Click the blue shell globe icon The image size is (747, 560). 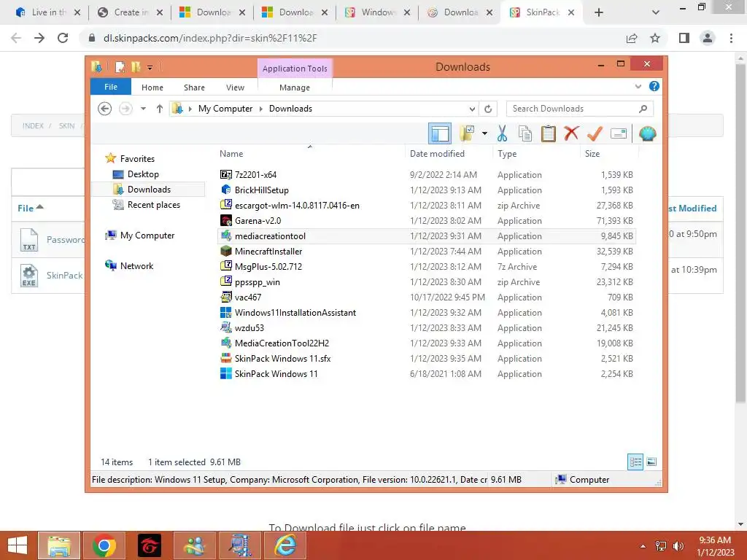pyautogui.click(x=648, y=134)
